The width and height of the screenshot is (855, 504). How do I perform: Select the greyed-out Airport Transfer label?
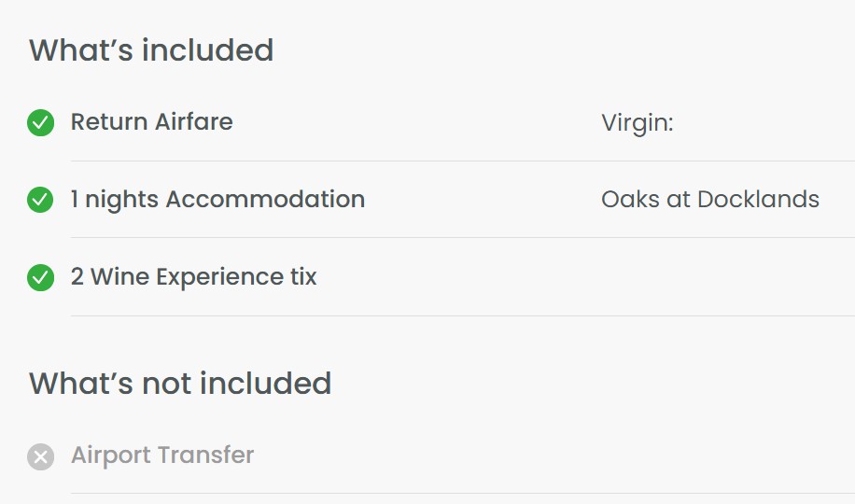pyautogui.click(x=162, y=455)
